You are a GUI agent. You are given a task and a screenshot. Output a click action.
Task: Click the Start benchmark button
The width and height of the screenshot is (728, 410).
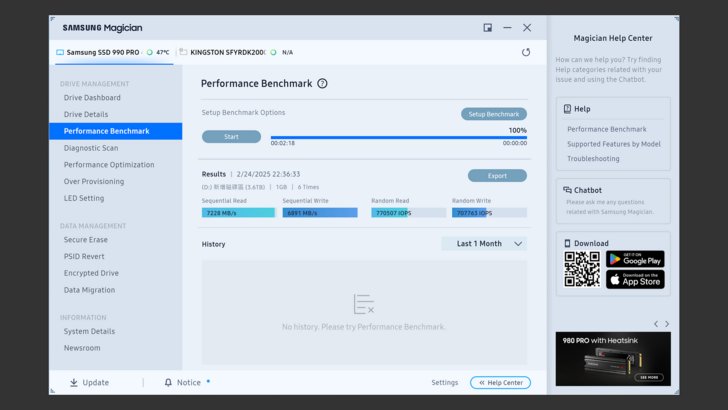coord(231,137)
